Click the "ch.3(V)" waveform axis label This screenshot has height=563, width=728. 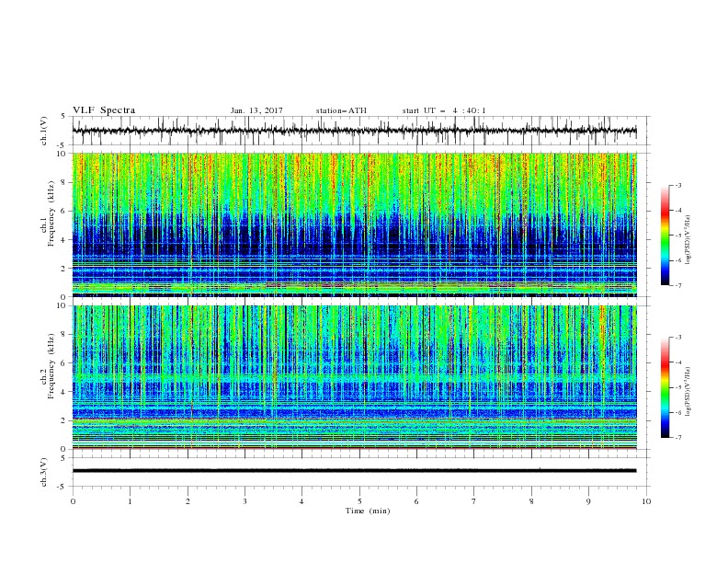click(44, 472)
